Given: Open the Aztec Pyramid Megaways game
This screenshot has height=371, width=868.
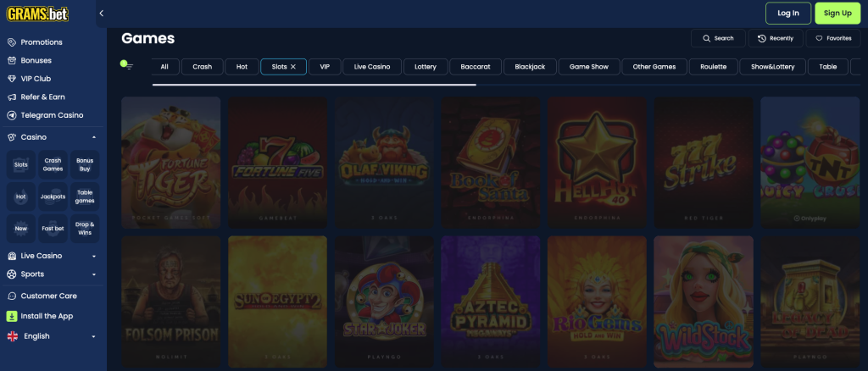Looking at the screenshot, I should [x=491, y=302].
